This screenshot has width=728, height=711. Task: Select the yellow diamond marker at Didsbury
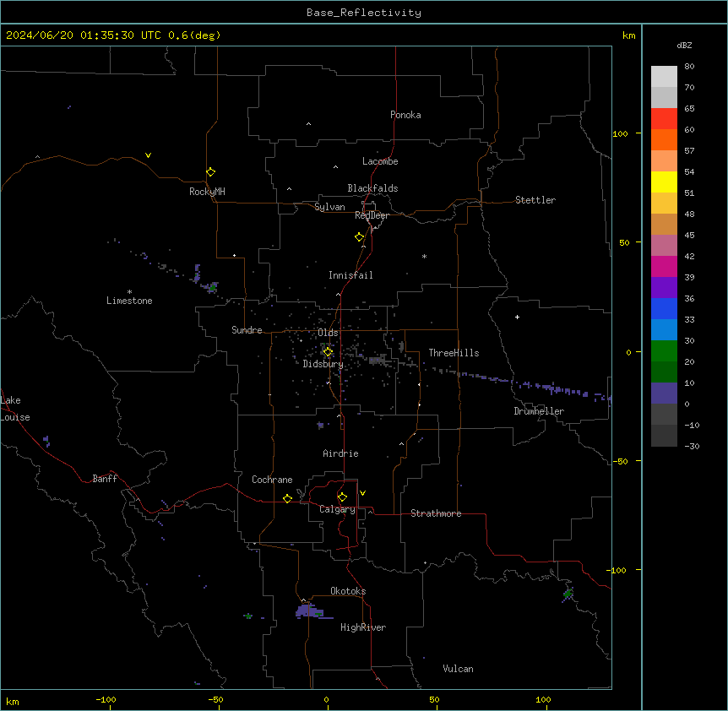pyautogui.click(x=328, y=352)
